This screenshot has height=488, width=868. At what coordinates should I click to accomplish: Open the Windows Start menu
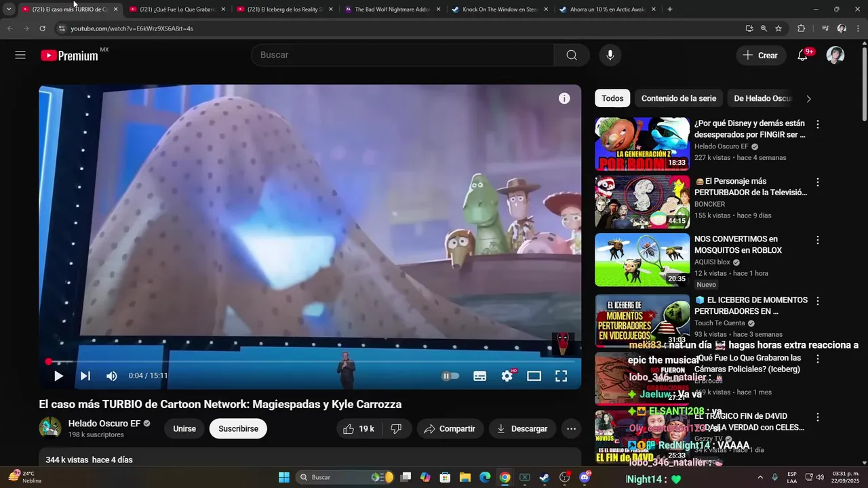click(284, 477)
